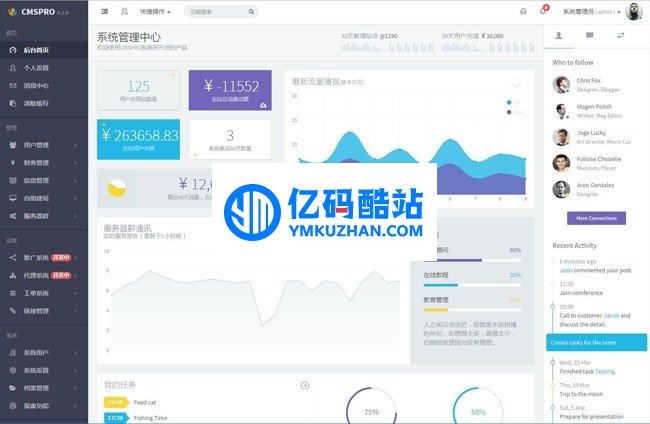
Task: Click cloud download icon on purple card
Action: tap(263, 106)
